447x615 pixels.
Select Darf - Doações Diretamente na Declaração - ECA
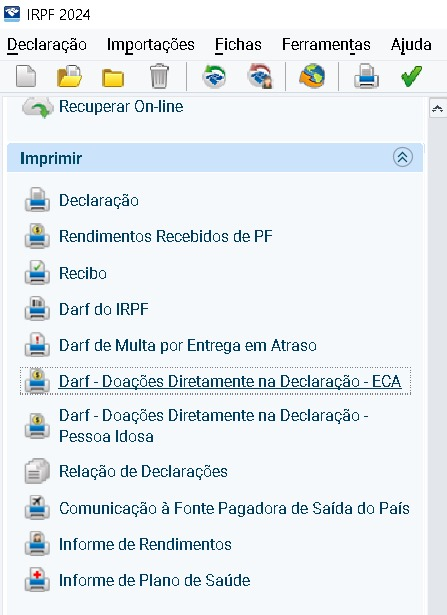[230, 381]
